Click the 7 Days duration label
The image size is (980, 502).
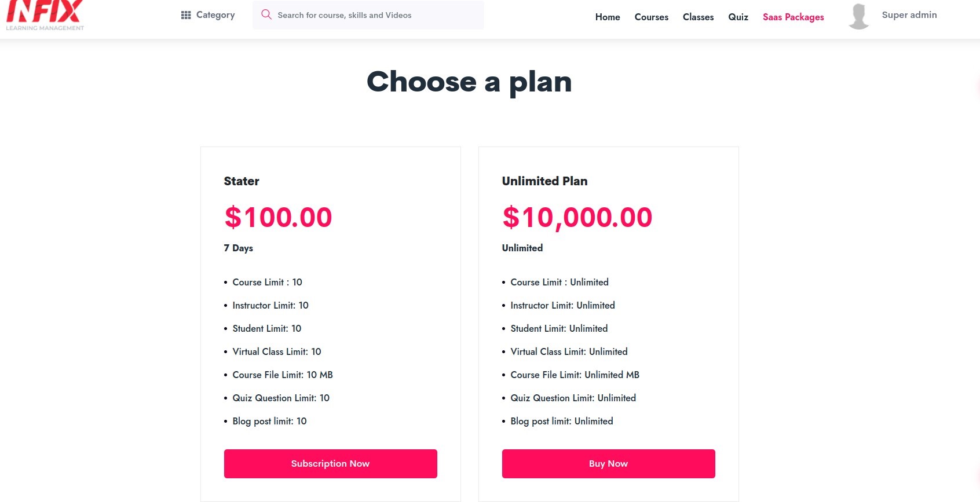click(x=239, y=248)
